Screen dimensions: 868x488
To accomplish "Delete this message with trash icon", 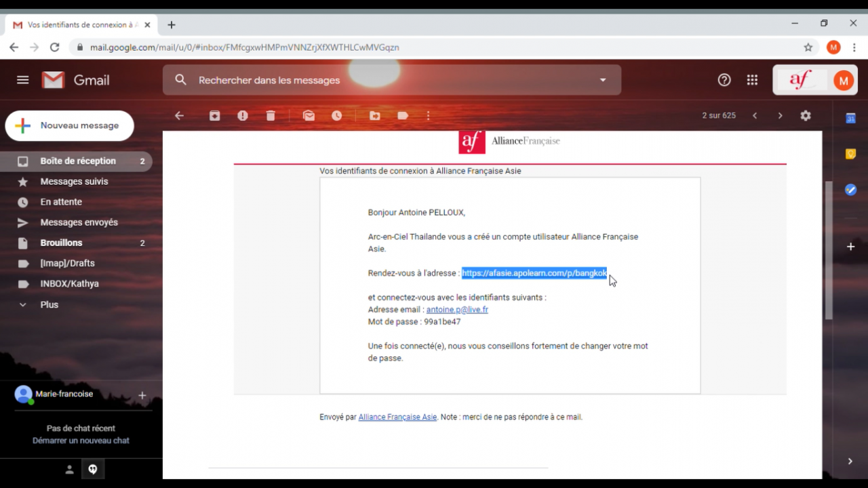I will coord(271,116).
